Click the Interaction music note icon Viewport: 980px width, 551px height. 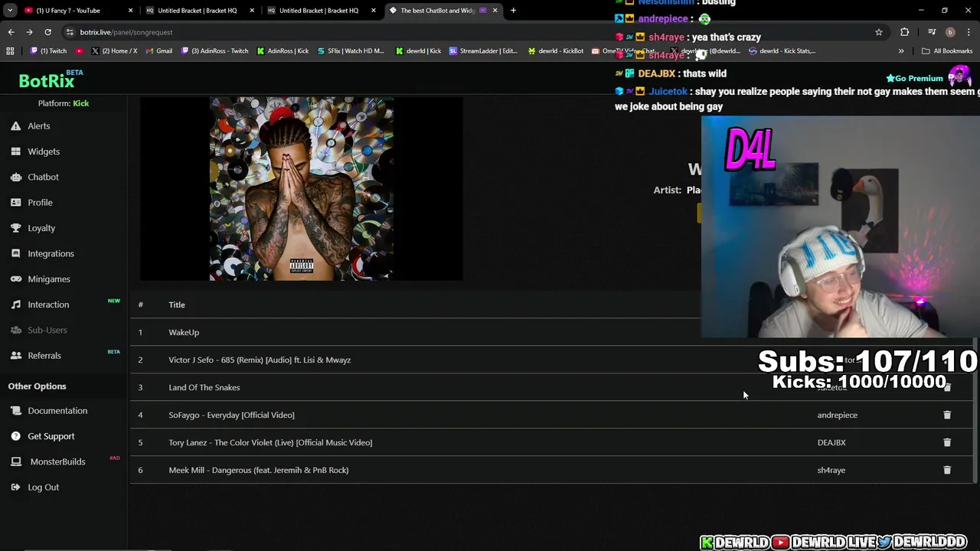pos(15,305)
